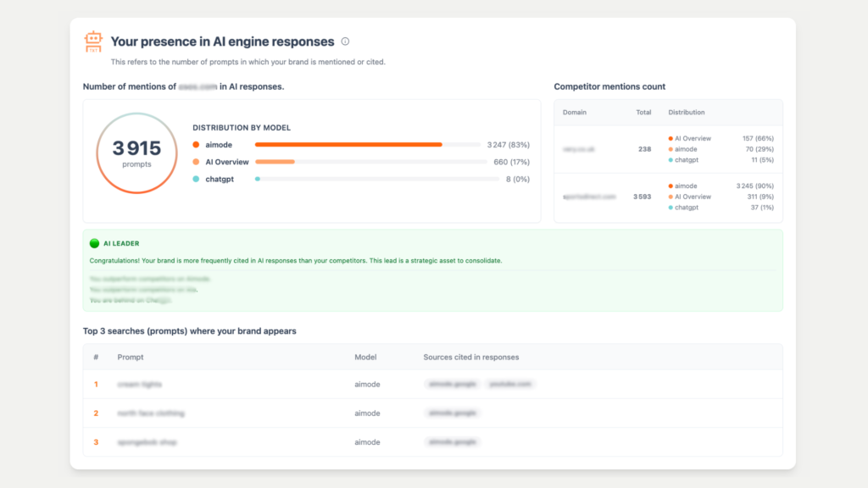The width and height of the screenshot is (868, 488).
Task: Click the Sources cited in responses header
Action: 470,358
